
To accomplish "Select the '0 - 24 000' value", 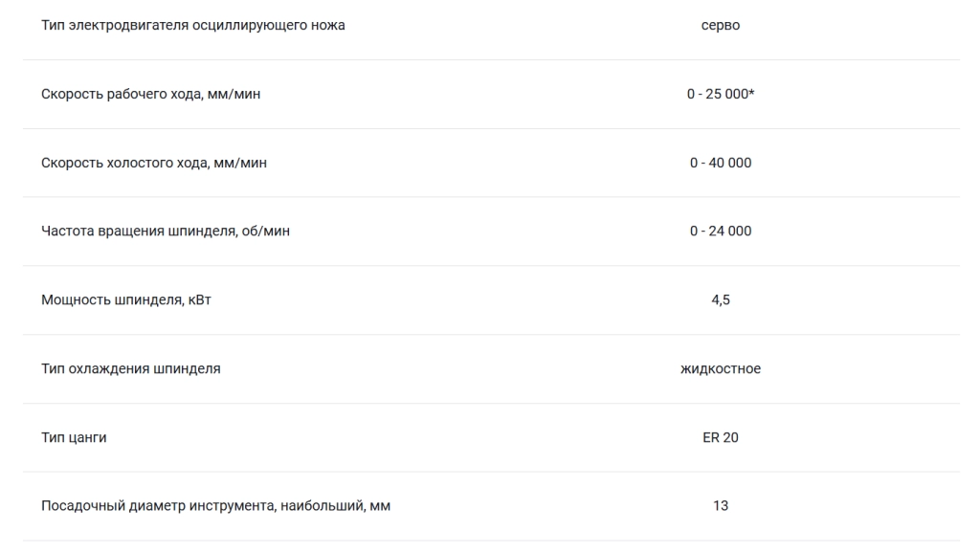I will 720,232.
